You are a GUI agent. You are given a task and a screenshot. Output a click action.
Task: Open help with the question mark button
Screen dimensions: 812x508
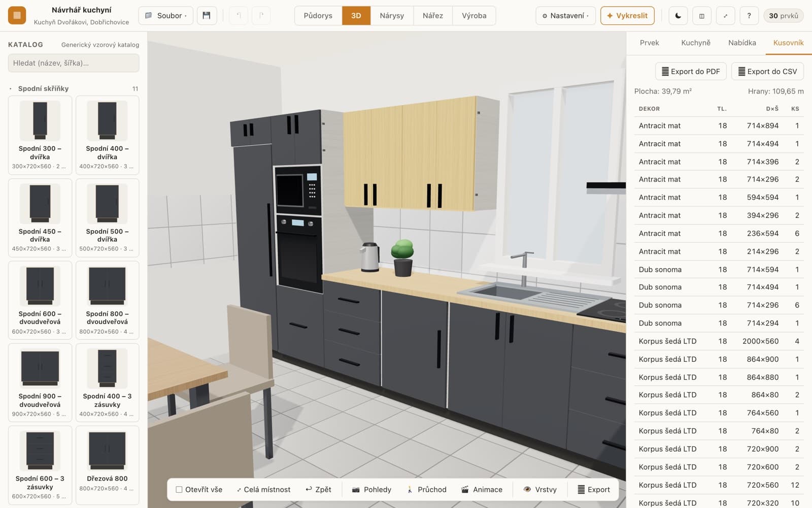[749, 16]
